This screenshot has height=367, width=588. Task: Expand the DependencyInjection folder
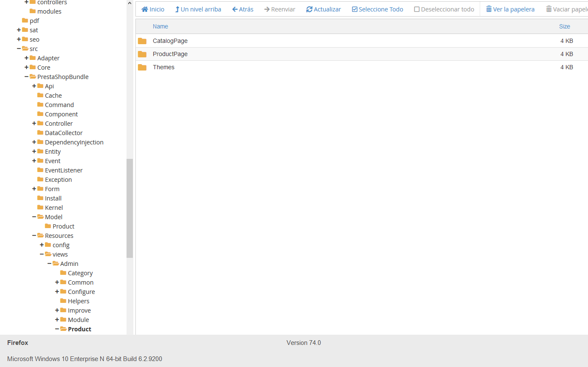point(34,142)
